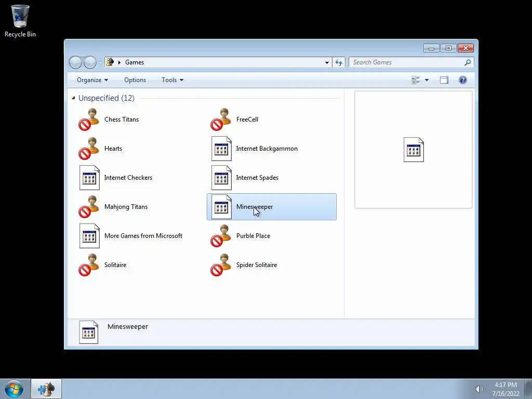Select the FreeCell blocked game icon
The image size is (532, 399).
tap(221, 119)
